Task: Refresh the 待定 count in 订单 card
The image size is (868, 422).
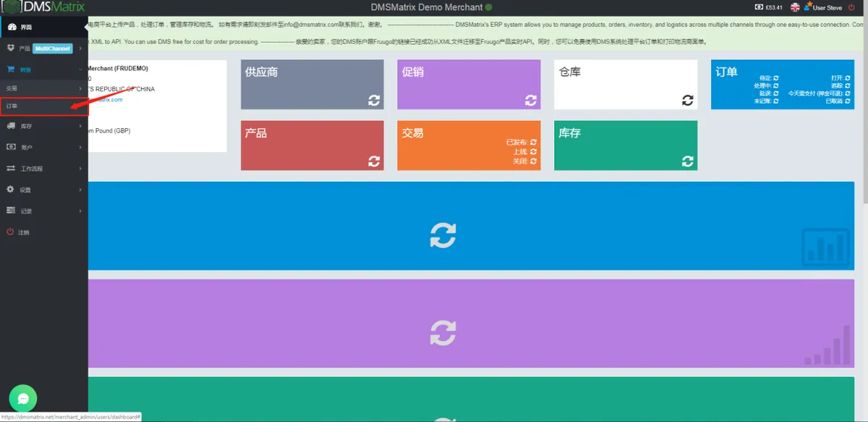Action: tap(776, 78)
